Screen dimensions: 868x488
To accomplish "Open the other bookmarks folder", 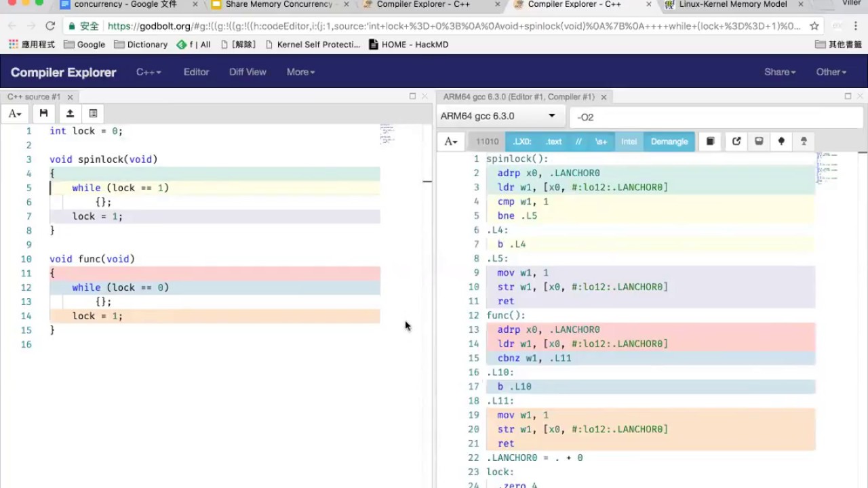I will pos(838,45).
